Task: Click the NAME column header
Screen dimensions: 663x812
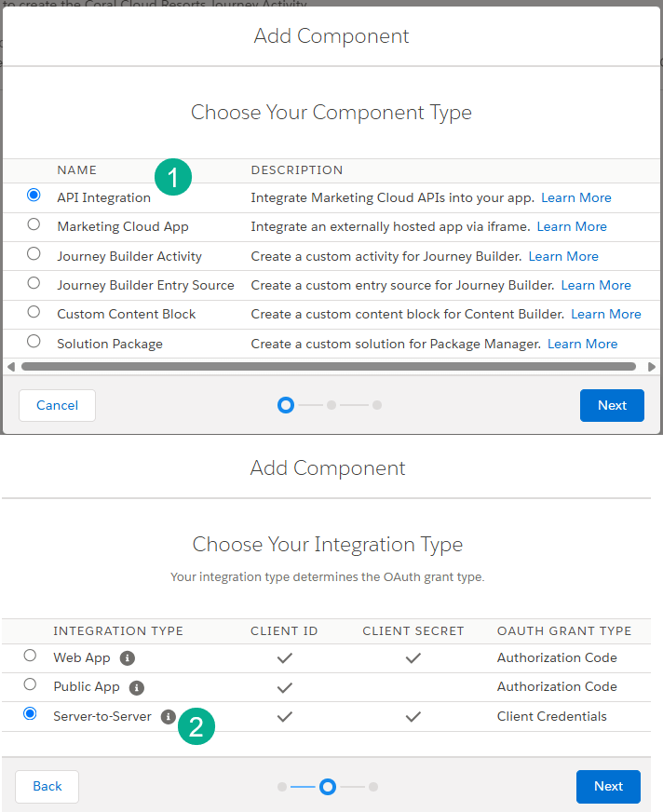Action: click(76, 169)
